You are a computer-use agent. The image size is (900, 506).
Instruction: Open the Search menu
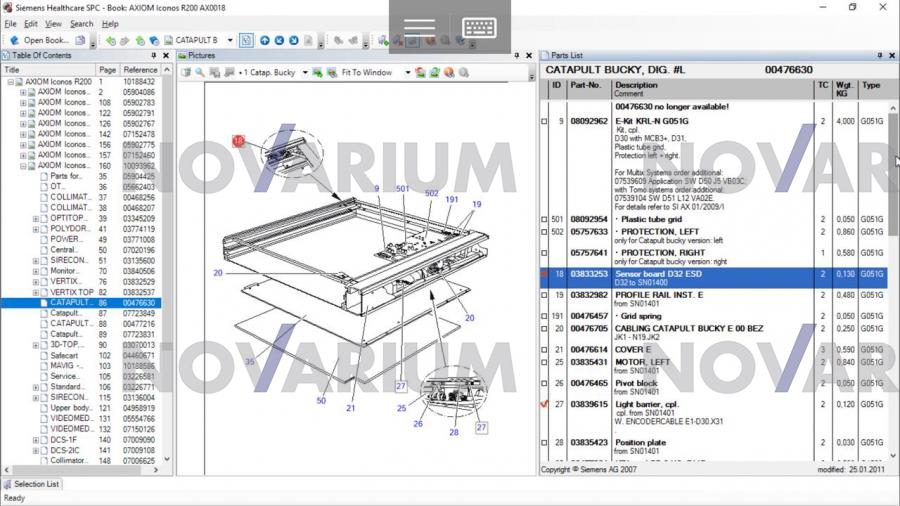point(81,24)
